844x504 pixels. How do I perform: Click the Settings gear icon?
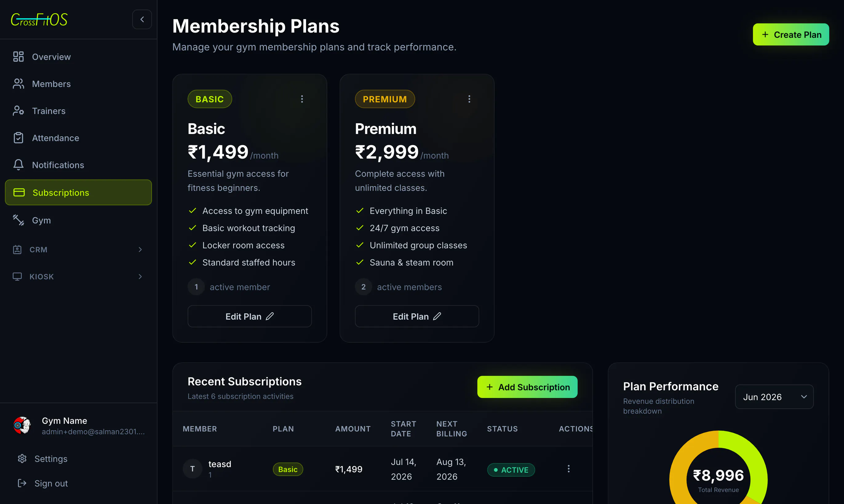22,459
